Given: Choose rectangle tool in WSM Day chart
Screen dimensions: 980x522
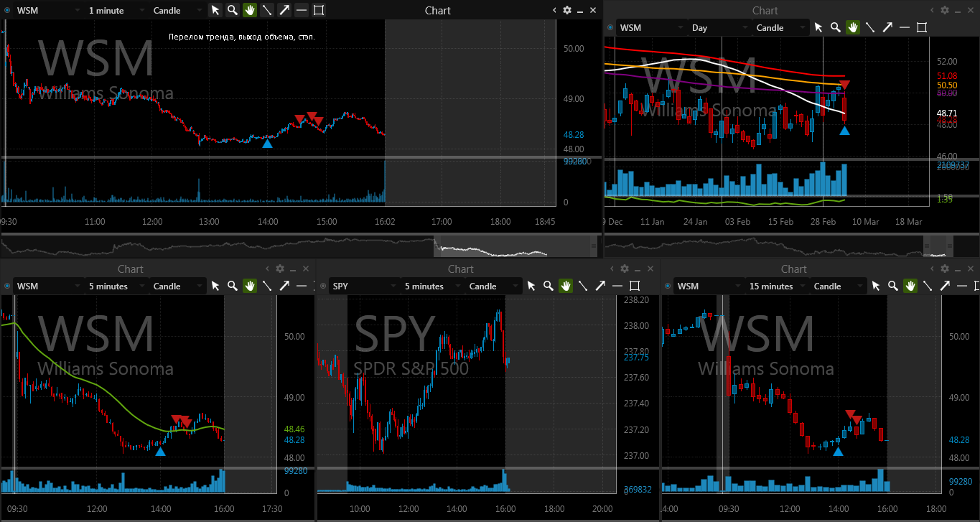Looking at the screenshot, I should (922, 27).
